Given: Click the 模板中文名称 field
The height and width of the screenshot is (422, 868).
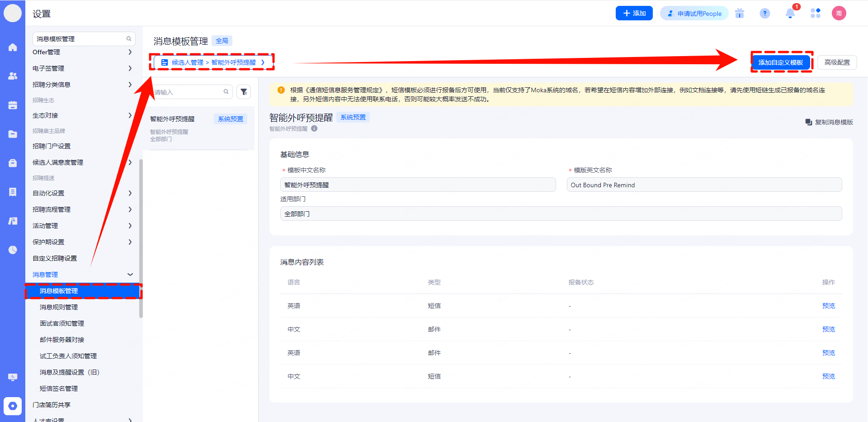Looking at the screenshot, I should tap(418, 185).
